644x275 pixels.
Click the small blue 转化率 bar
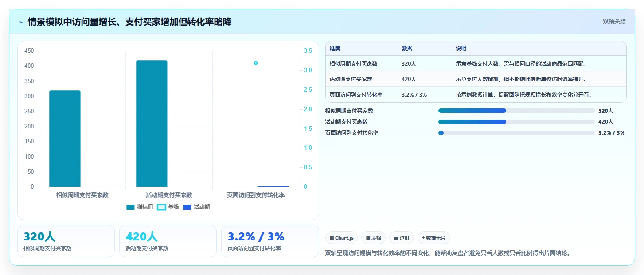(273, 186)
